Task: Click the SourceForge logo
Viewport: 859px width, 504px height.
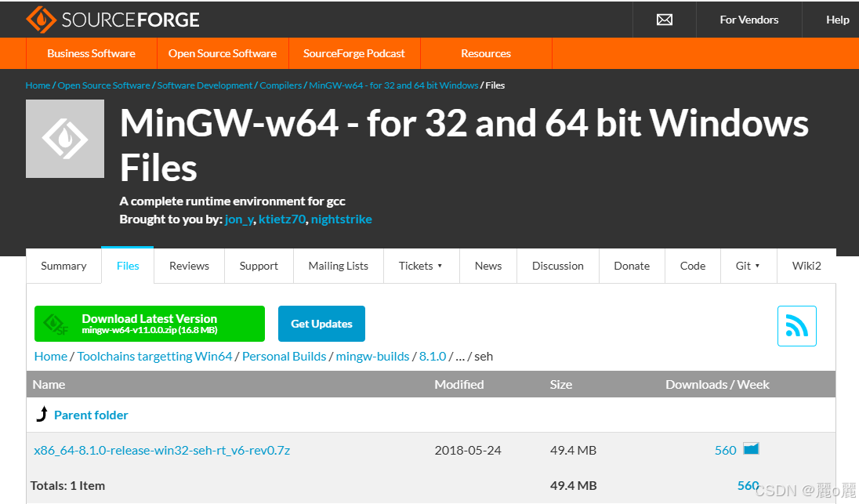Action: (112, 20)
